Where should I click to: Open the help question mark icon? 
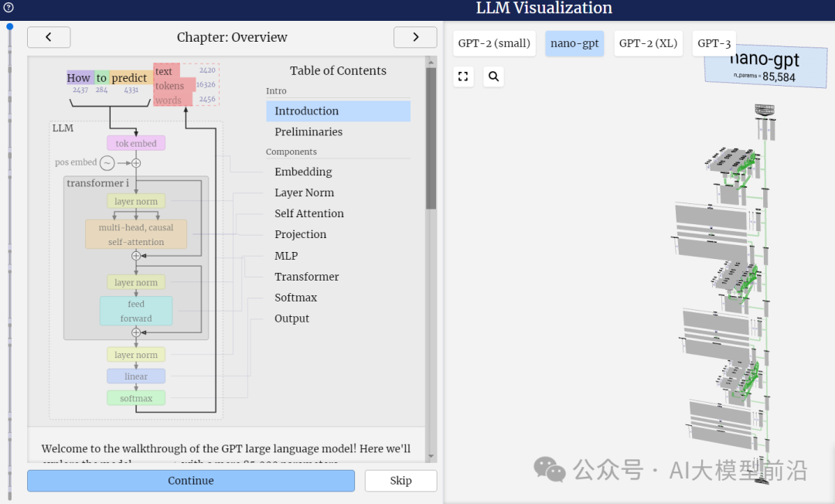(8, 8)
